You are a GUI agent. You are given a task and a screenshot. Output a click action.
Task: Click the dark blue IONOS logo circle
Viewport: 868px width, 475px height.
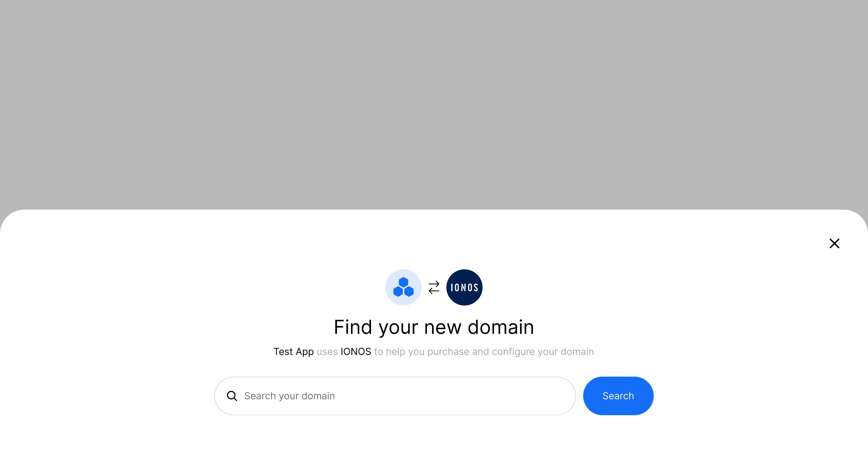click(x=464, y=287)
